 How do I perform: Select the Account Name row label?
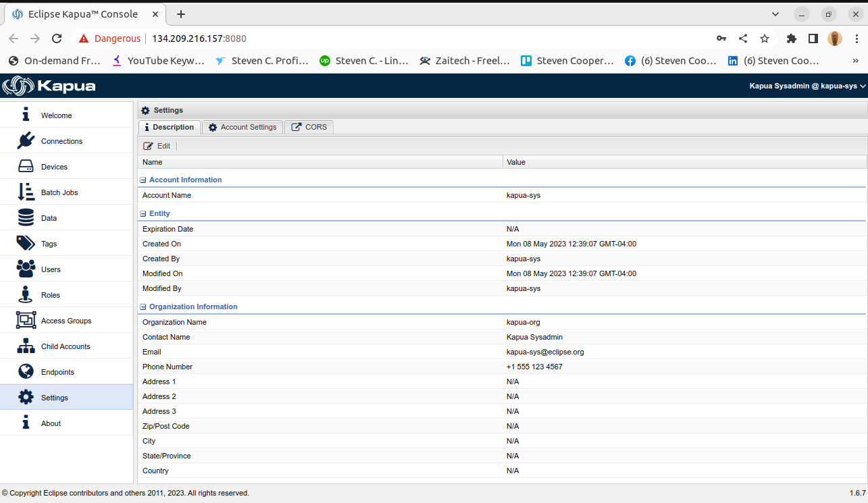click(167, 195)
